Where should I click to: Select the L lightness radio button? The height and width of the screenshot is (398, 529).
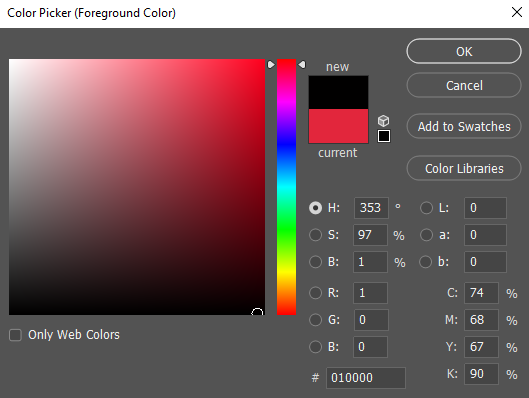426,208
